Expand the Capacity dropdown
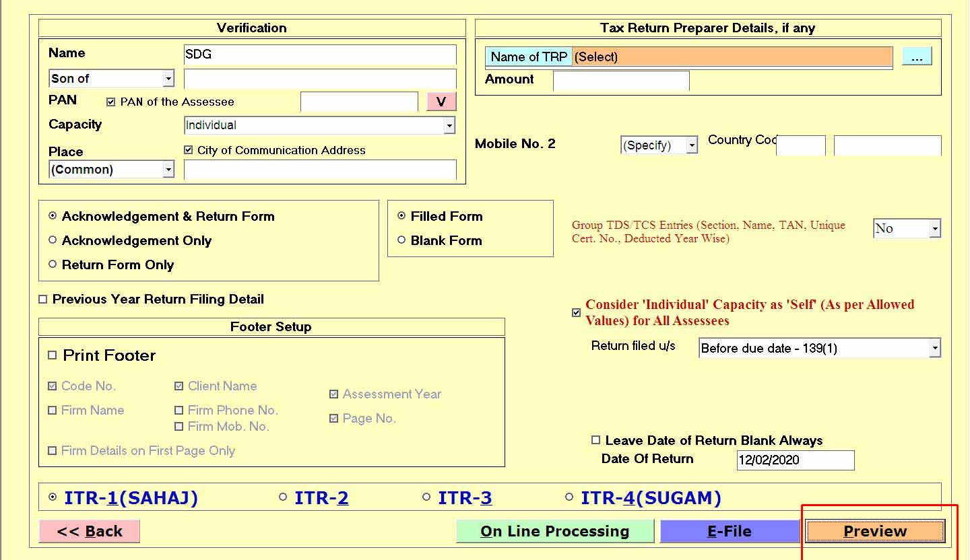 pyautogui.click(x=449, y=125)
